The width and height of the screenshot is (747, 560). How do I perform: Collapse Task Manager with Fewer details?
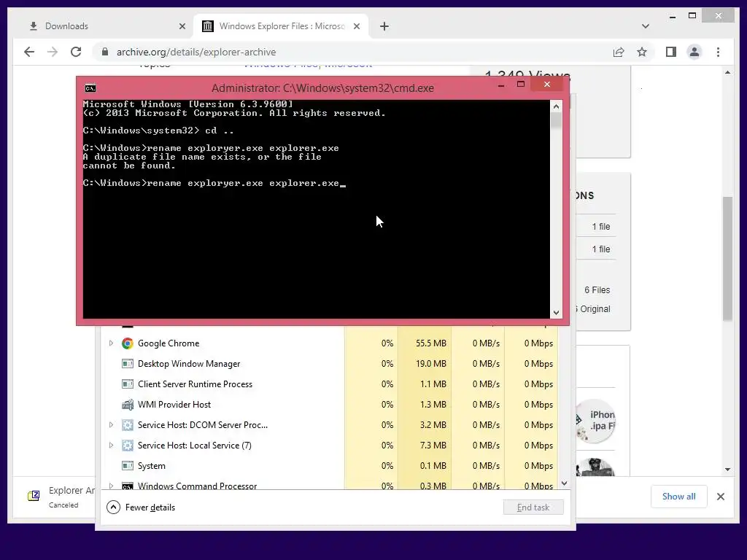pos(141,507)
